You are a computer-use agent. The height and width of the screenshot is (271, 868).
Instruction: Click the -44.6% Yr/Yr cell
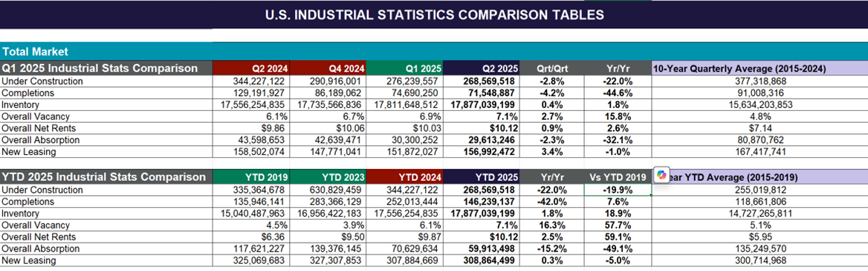pyautogui.click(x=618, y=92)
